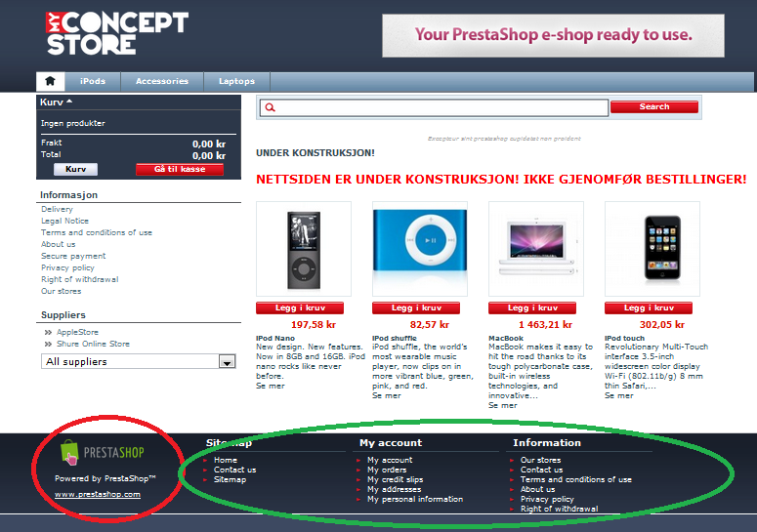The image size is (757, 532).
Task: Click the Gå til kasse button
Action: (180, 169)
